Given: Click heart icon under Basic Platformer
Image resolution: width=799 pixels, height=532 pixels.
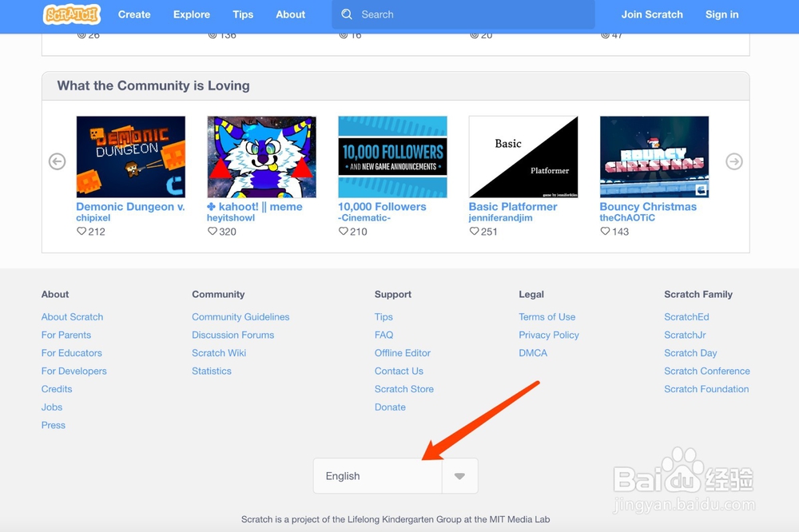Looking at the screenshot, I should (x=475, y=232).
